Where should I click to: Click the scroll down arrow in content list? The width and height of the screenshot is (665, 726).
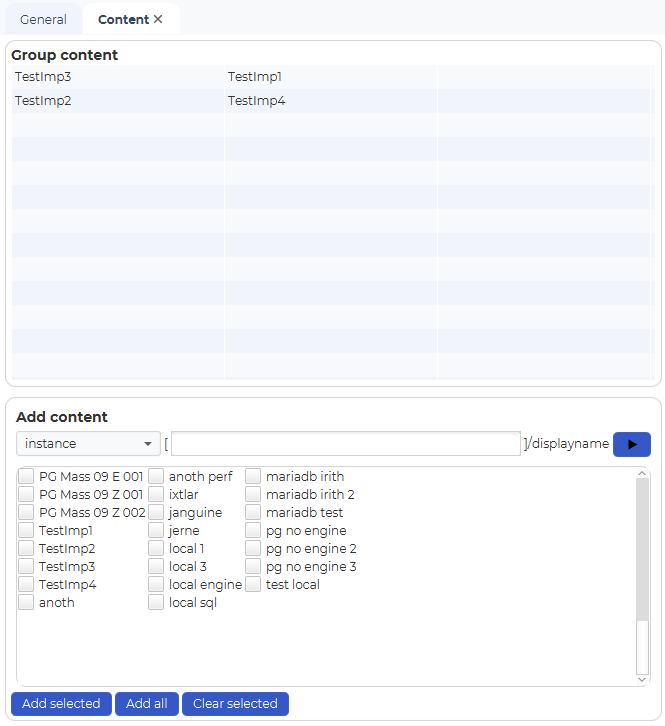(642, 678)
